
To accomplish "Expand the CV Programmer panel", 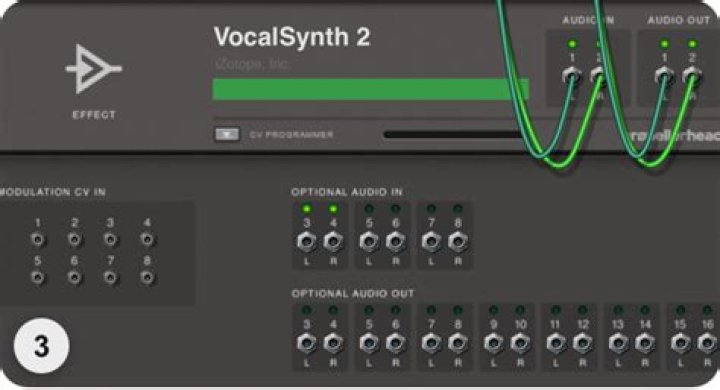I will (227, 134).
